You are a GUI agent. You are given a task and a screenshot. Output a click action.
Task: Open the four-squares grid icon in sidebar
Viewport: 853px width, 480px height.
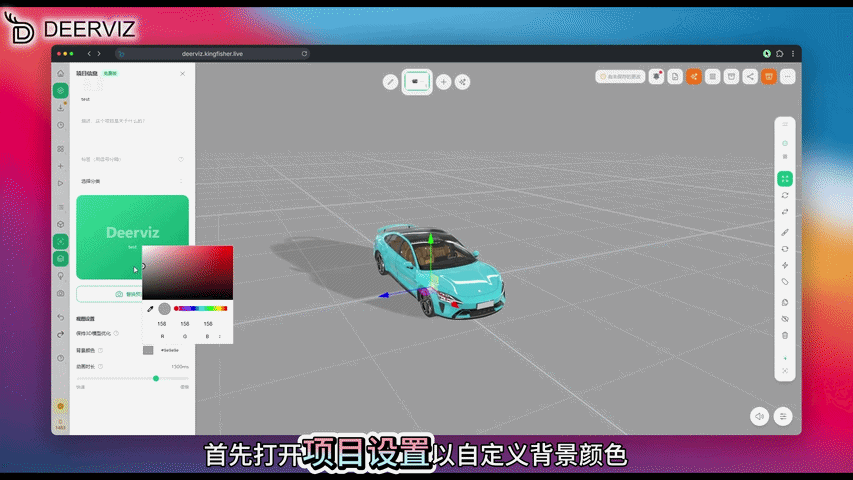60,149
